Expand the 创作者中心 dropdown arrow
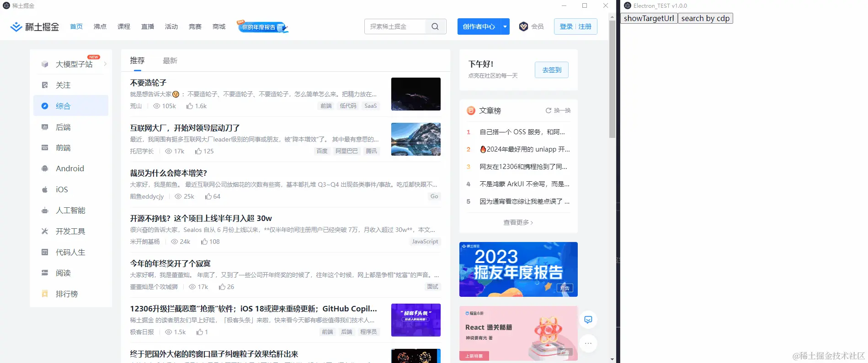The width and height of the screenshot is (868, 363). click(x=505, y=26)
